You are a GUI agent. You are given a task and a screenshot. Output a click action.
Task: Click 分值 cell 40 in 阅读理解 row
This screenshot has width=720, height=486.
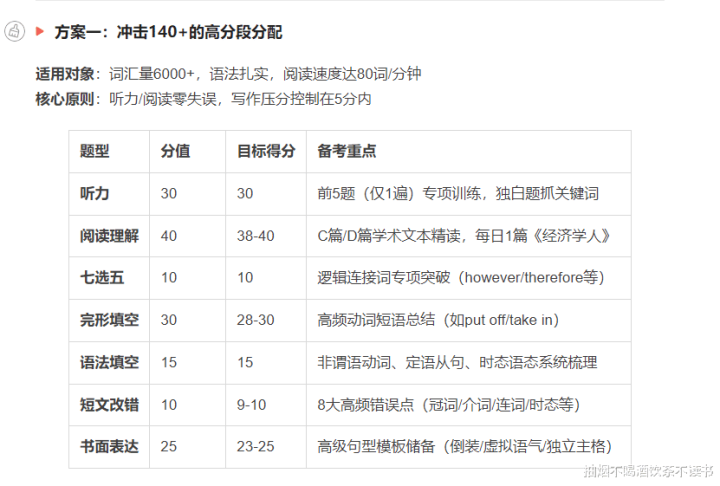pos(169,236)
